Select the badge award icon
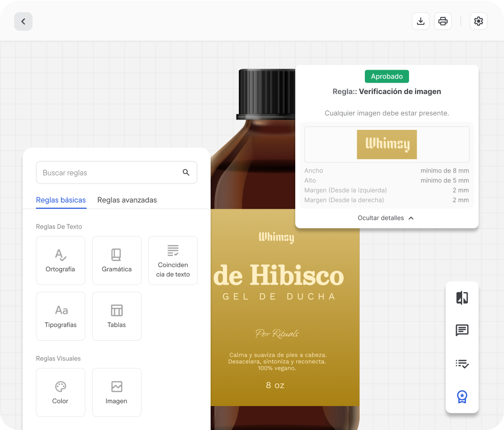The width and height of the screenshot is (504, 430). click(x=462, y=397)
